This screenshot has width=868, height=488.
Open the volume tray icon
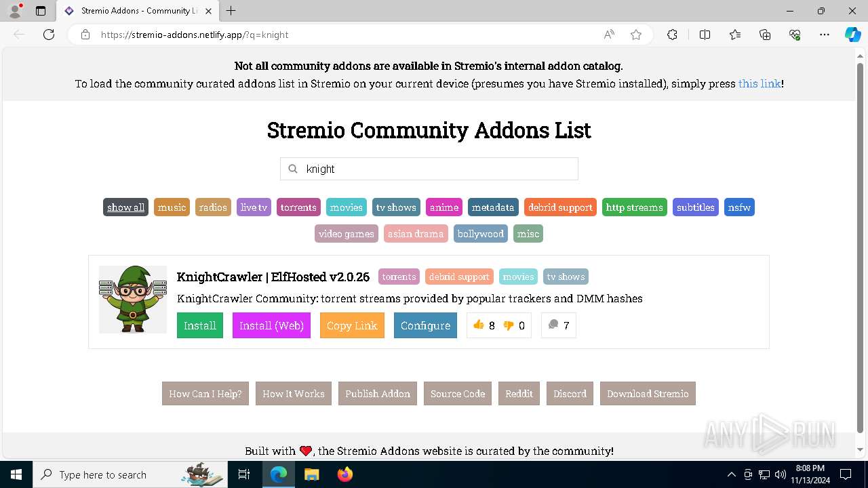click(x=781, y=474)
